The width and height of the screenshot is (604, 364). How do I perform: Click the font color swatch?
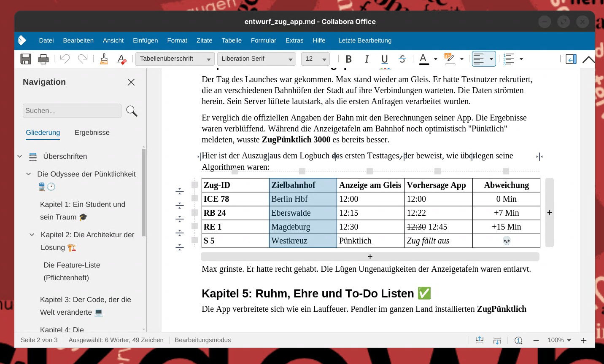424,59
